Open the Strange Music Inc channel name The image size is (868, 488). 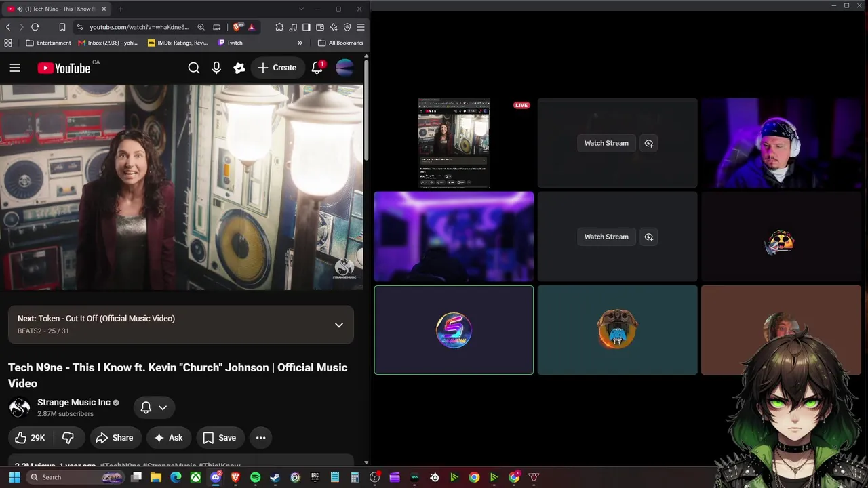74,403
